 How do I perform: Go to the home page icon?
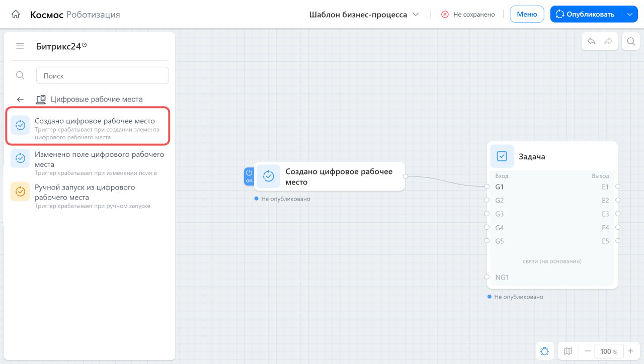coord(16,15)
